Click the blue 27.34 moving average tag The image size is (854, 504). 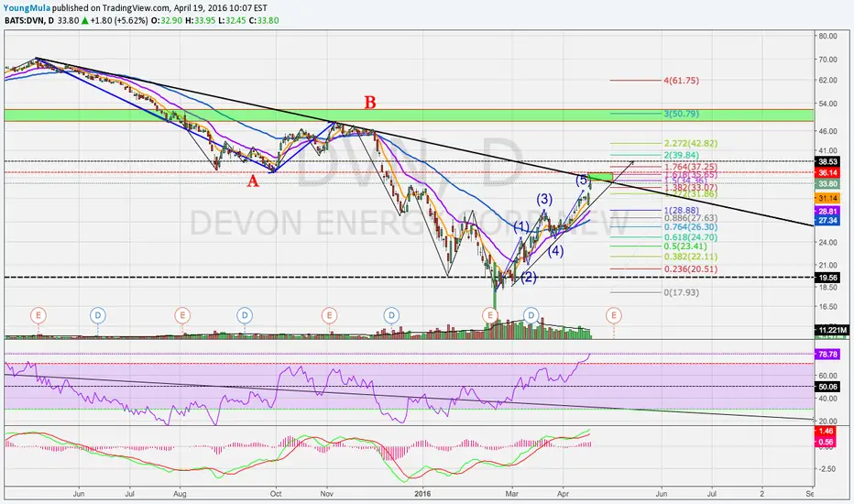click(x=827, y=221)
